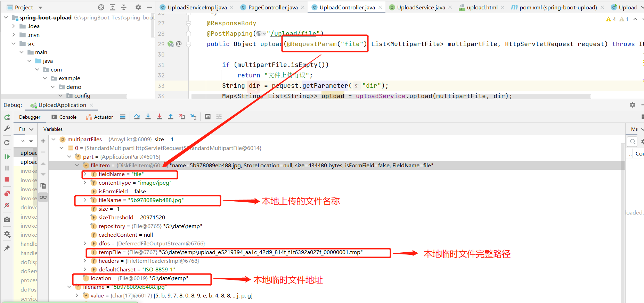Click the warnings count indicator in editor

[611, 19]
